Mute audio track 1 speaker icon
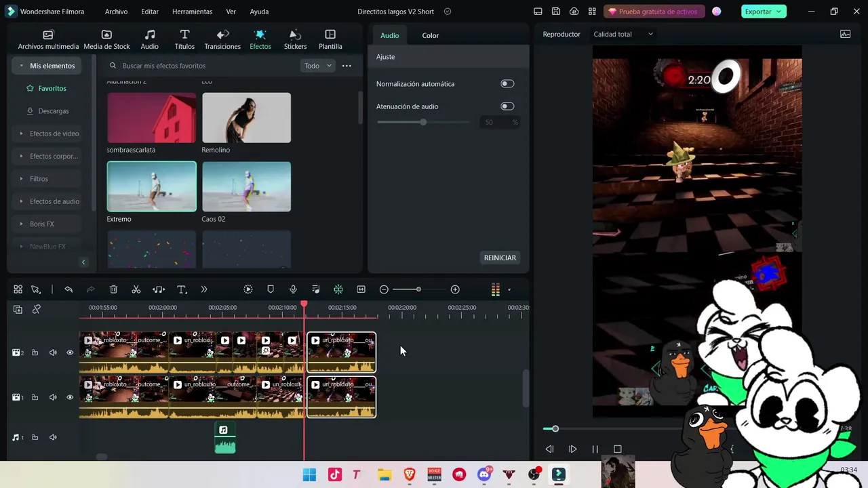The image size is (868, 488). 53,437
